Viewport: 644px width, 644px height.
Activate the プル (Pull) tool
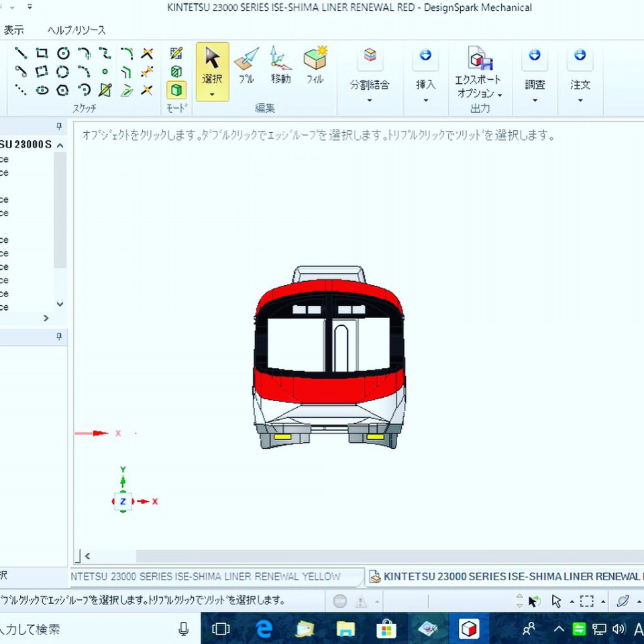[246, 66]
